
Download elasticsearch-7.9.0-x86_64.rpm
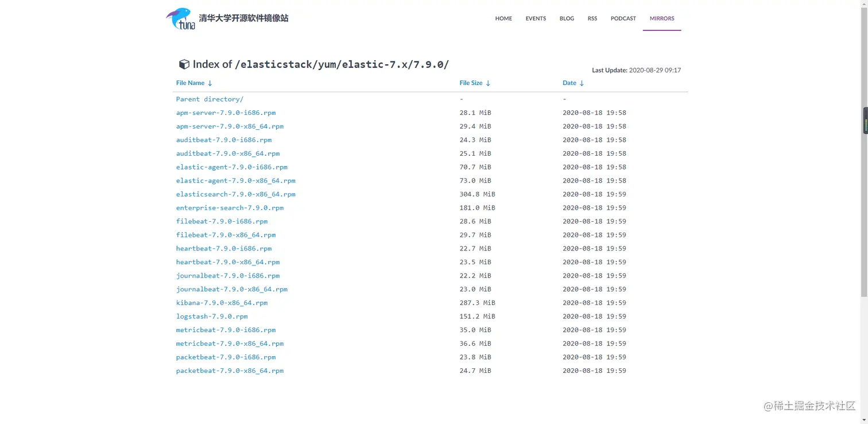236,194
